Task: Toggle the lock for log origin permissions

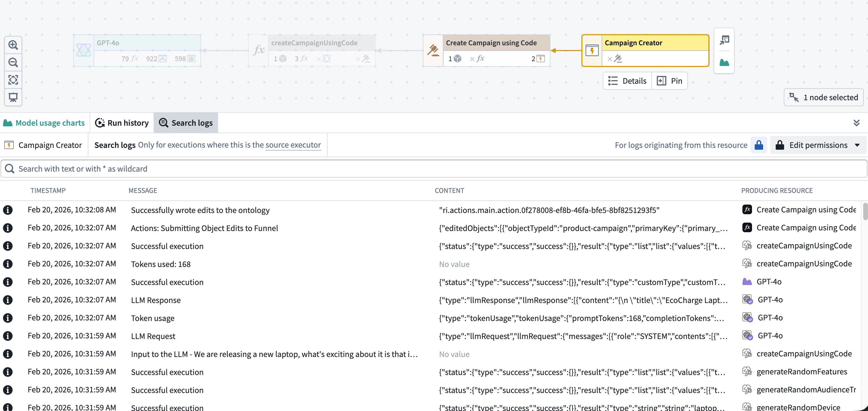Action: (x=759, y=145)
